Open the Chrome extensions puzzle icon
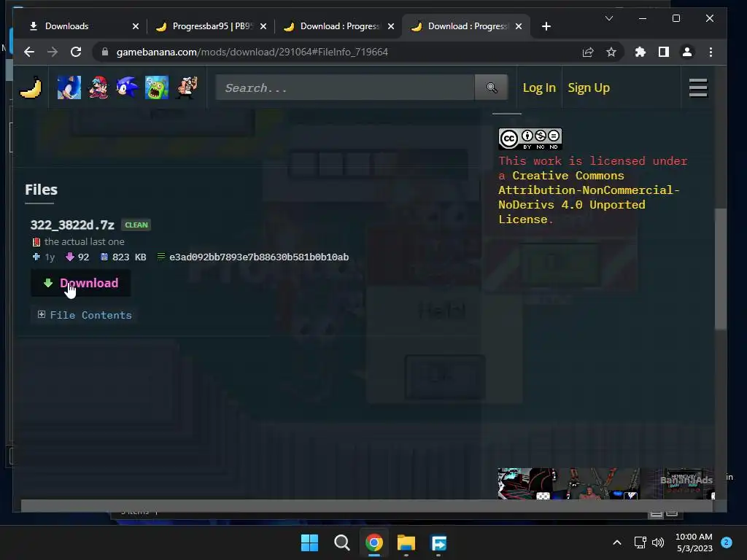 pos(640,52)
